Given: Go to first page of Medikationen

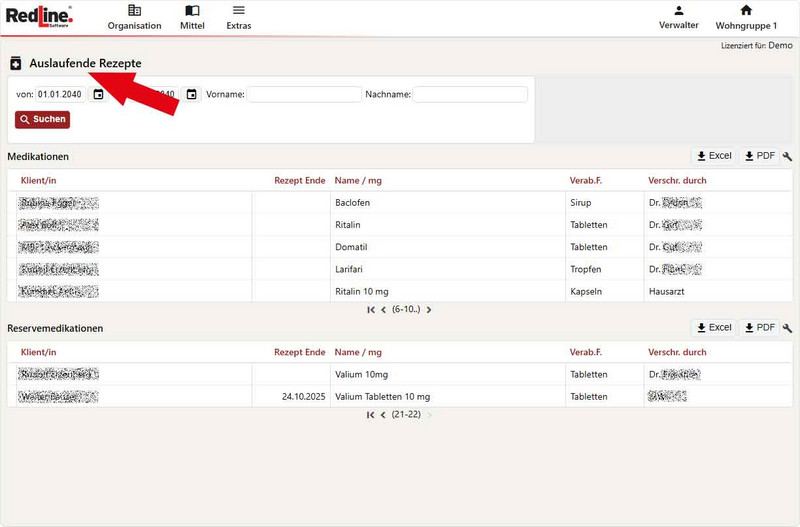Looking at the screenshot, I should pos(371,310).
